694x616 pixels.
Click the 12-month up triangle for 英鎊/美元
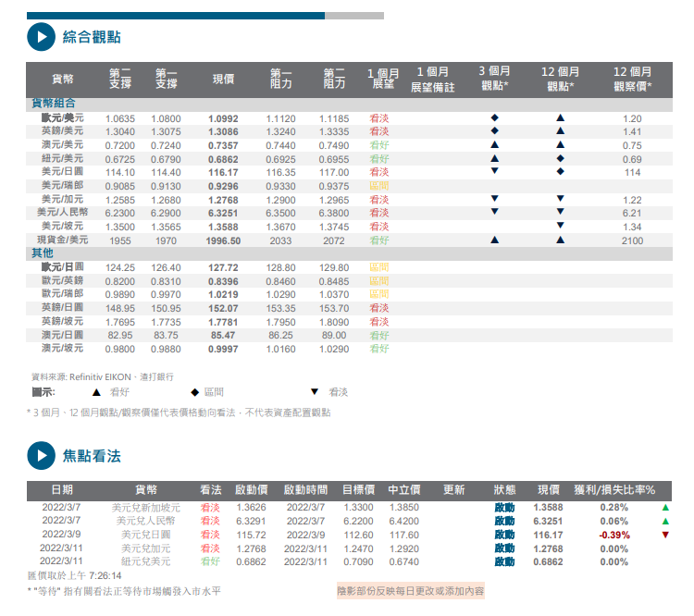(x=561, y=130)
